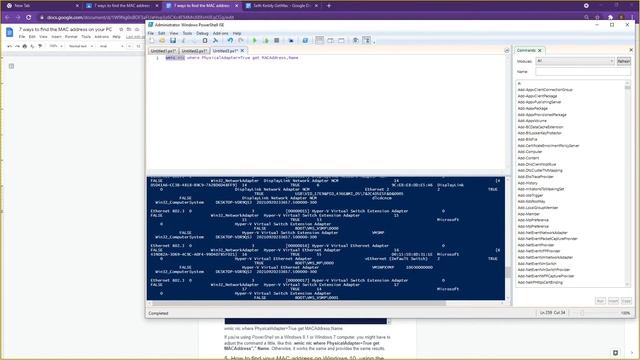Image resolution: width=640 pixels, height=360 pixels.
Task: Open the Modules dropdown in Commands pane
Action: [x=575, y=61]
